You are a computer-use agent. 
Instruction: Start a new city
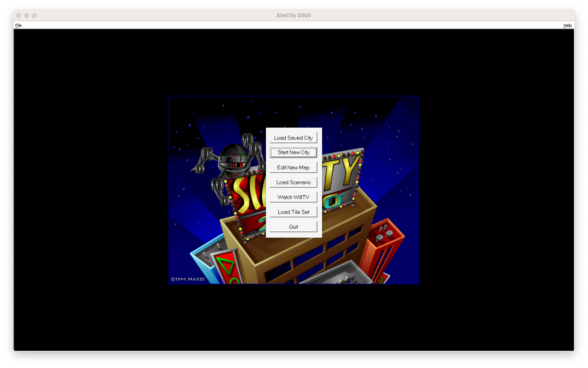(293, 152)
